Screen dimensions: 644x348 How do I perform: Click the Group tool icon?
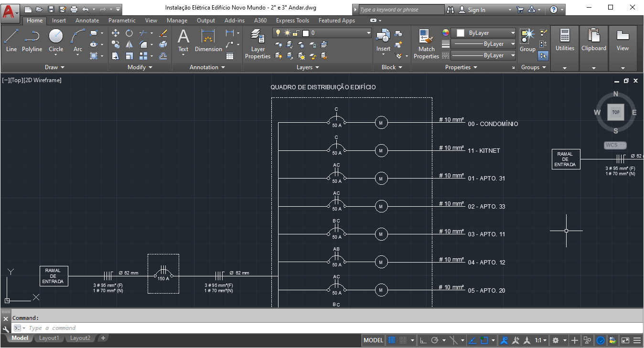[527, 41]
